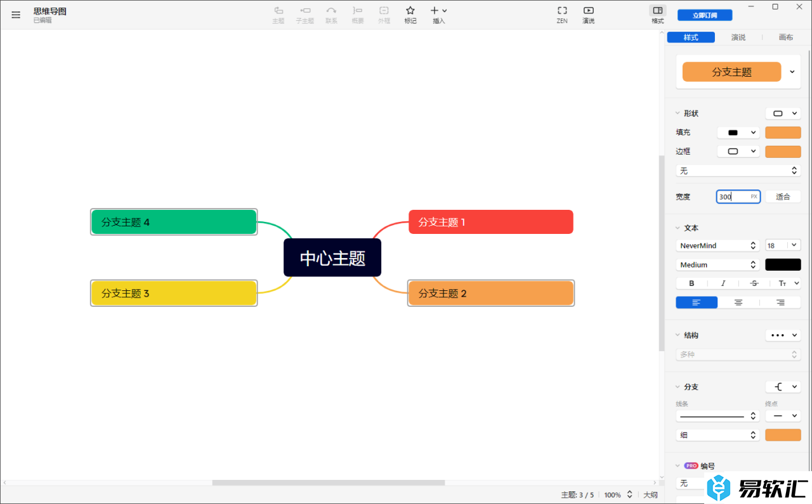Click the 适合 (fit) width button
Screen dimensions: 812x504
pyautogui.click(x=783, y=197)
